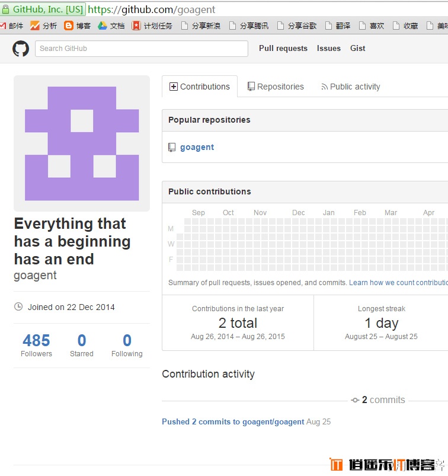Image resolution: width=448 pixels, height=476 pixels.
Task: Click the clock icon beside Joined date
Action: pos(18,306)
